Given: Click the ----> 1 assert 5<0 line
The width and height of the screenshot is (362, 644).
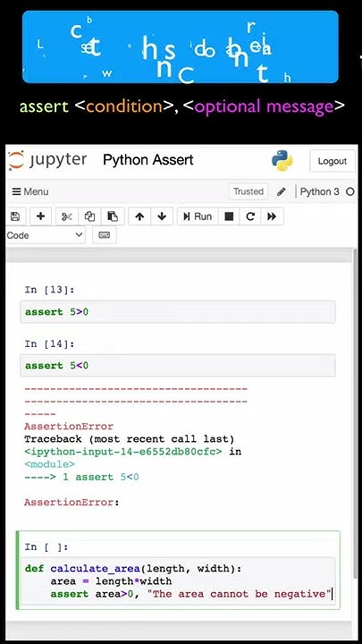Looking at the screenshot, I should 81,477.
